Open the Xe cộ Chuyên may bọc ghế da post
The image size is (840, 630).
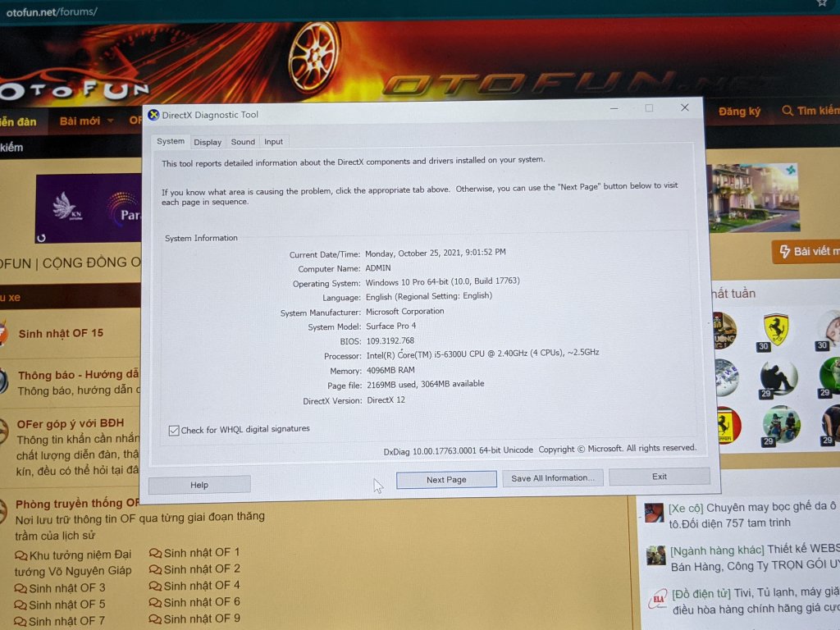[x=752, y=515]
